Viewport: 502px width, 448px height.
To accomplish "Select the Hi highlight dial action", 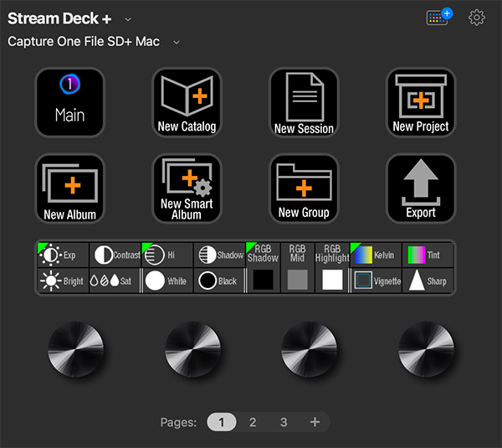I will [167, 255].
